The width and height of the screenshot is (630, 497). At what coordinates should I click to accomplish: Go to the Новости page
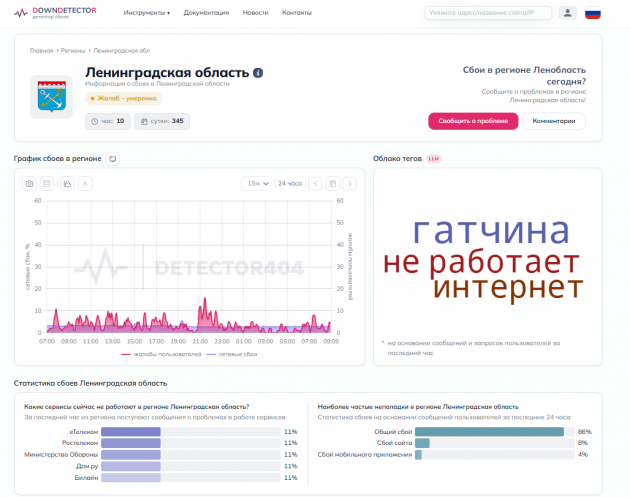click(x=255, y=13)
